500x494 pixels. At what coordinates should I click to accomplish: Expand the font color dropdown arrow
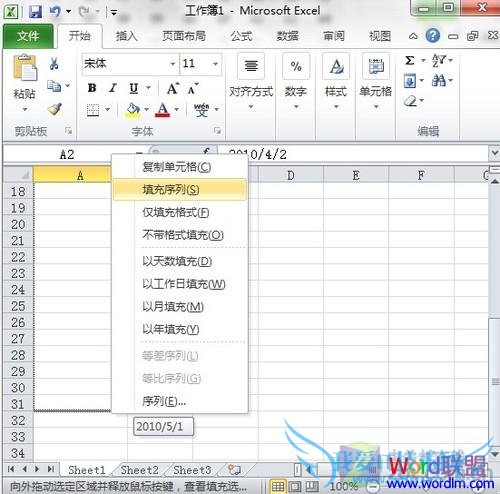tap(177, 109)
